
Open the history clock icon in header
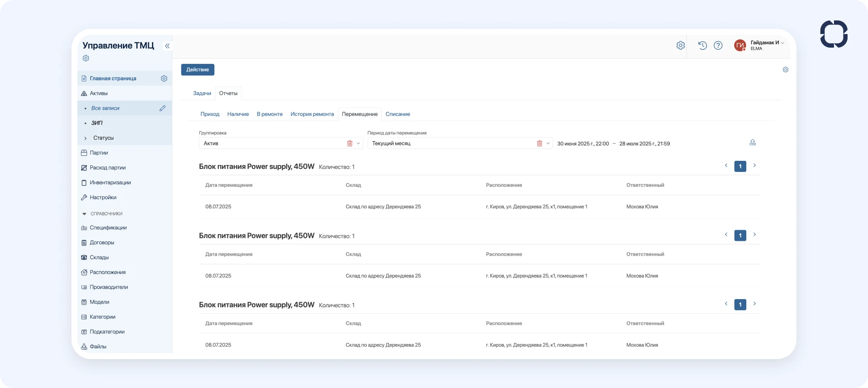(x=702, y=46)
